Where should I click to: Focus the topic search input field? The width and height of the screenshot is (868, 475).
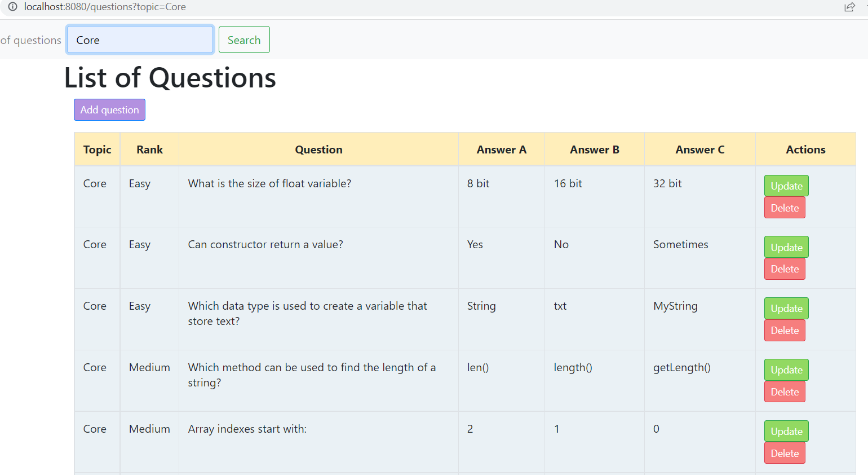[140, 40]
